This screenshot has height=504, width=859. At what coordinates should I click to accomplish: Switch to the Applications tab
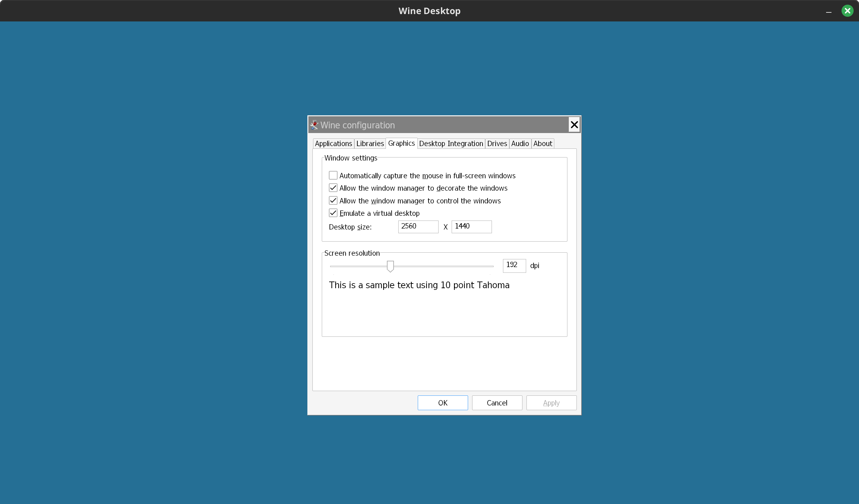coord(333,144)
